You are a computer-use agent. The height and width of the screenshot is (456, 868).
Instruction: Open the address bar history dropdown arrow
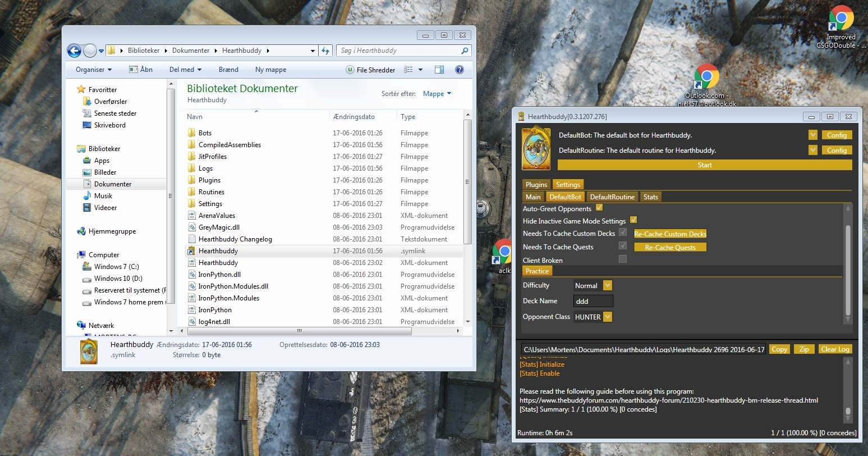313,51
